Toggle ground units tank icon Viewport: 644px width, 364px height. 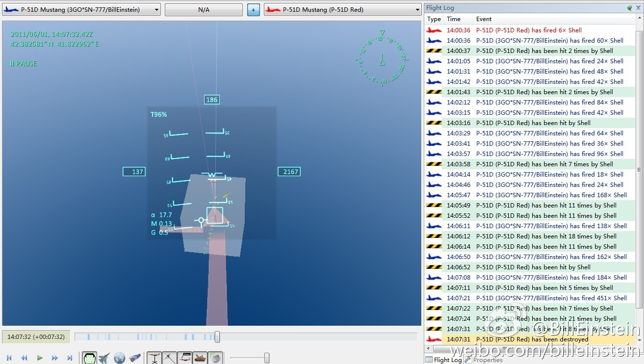point(200,358)
